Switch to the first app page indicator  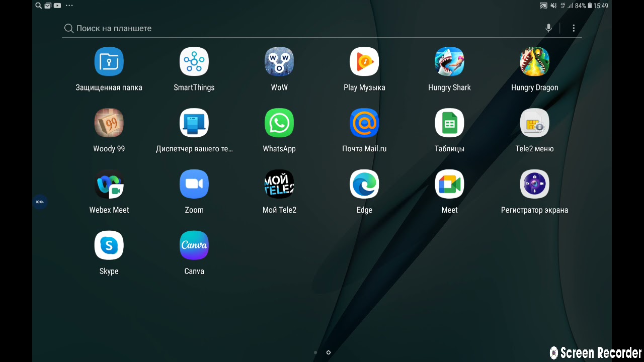click(x=315, y=352)
